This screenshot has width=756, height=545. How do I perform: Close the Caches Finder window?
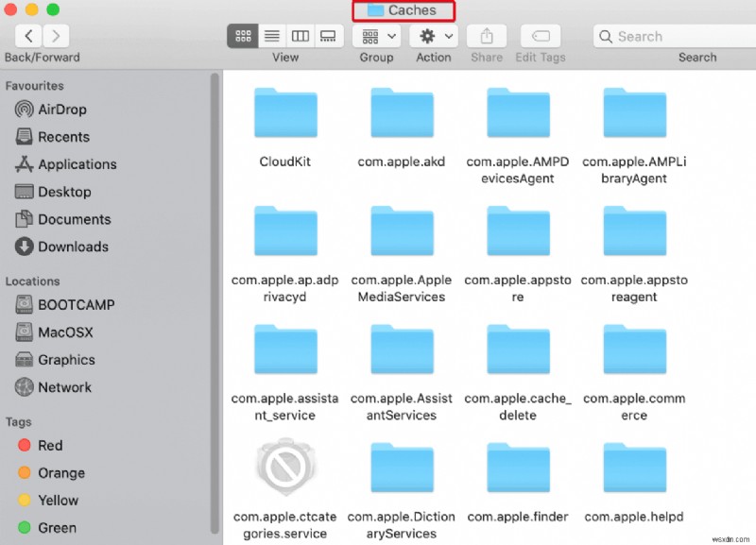tap(10, 9)
